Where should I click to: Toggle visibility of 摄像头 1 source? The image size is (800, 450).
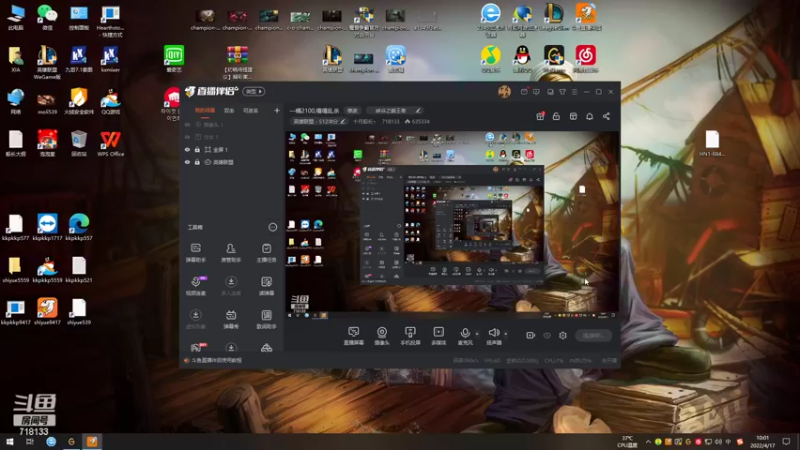[187, 124]
